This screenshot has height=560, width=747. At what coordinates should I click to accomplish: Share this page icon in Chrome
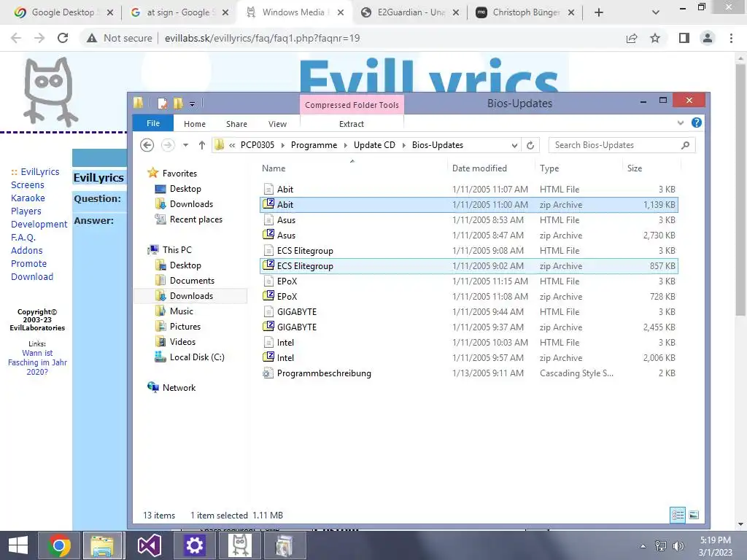(x=632, y=38)
